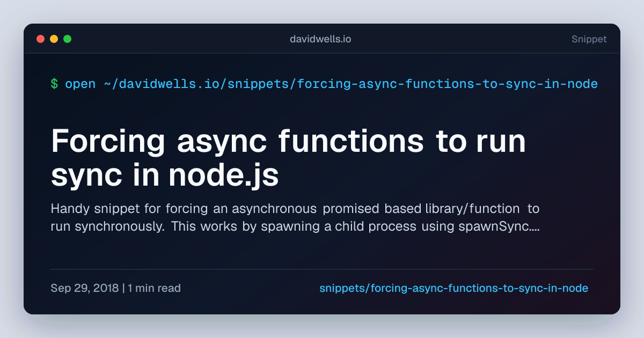
Task: Click the Handy snippet description paragraph
Action: coord(295,217)
